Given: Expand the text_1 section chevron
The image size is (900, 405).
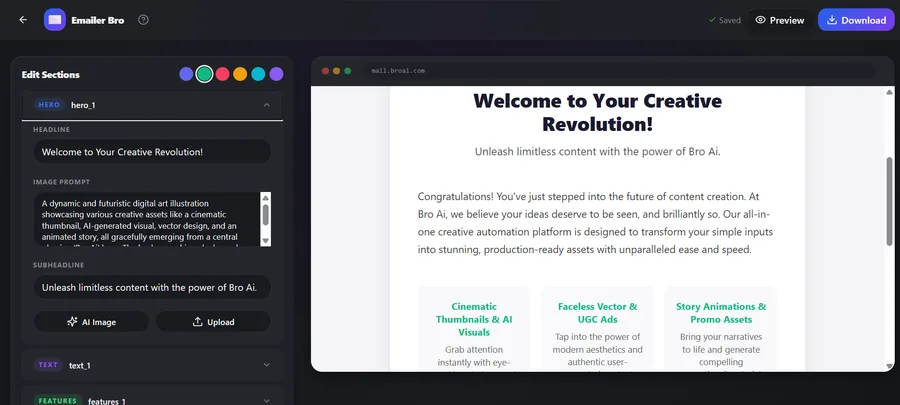Looking at the screenshot, I should pyautogui.click(x=266, y=365).
